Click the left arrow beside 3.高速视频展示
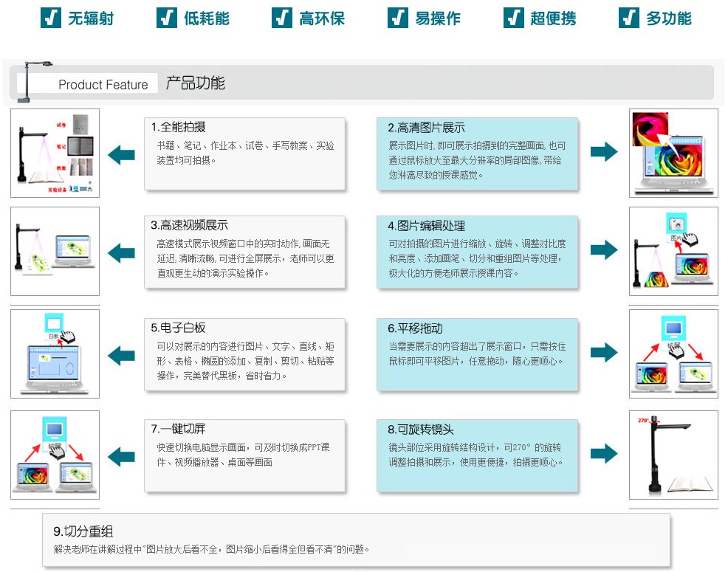The height and width of the screenshot is (572, 728). pyautogui.click(x=121, y=253)
